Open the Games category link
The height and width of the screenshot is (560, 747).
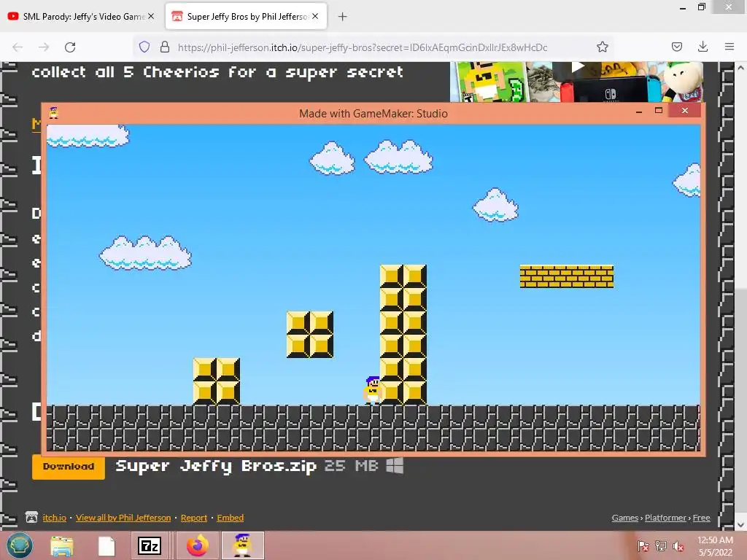coord(624,518)
